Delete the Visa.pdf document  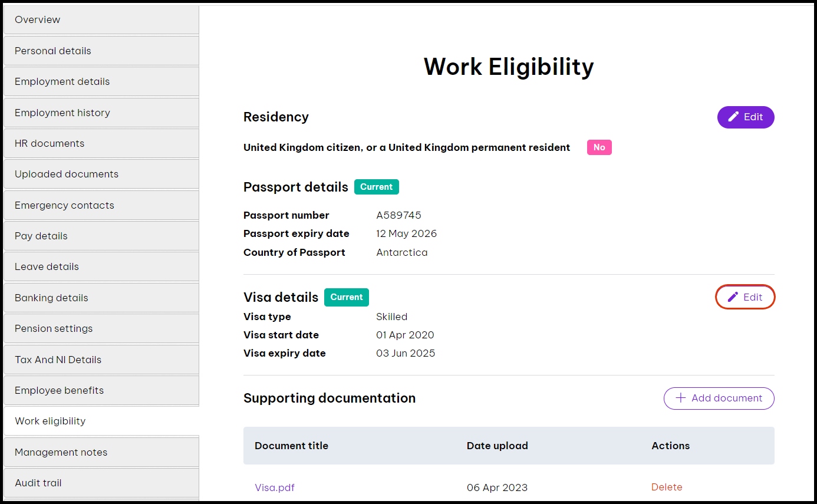coord(667,487)
